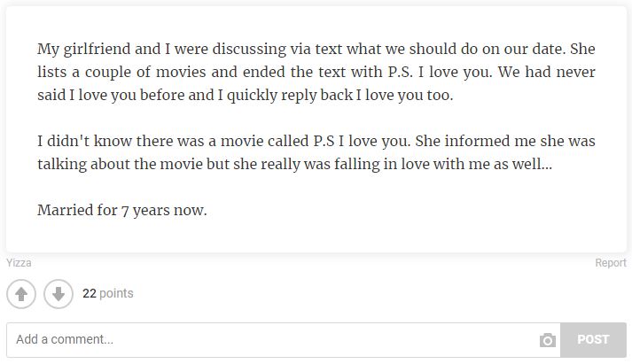Focus the "Add a comment..." field

266,340
